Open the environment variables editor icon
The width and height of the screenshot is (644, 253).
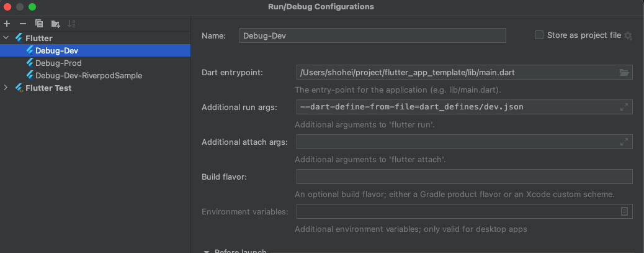624,212
